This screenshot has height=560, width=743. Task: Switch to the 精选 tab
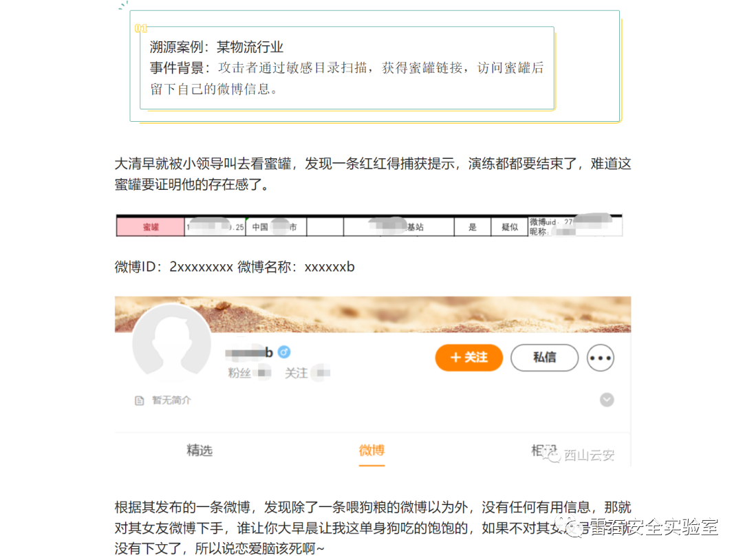point(200,450)
